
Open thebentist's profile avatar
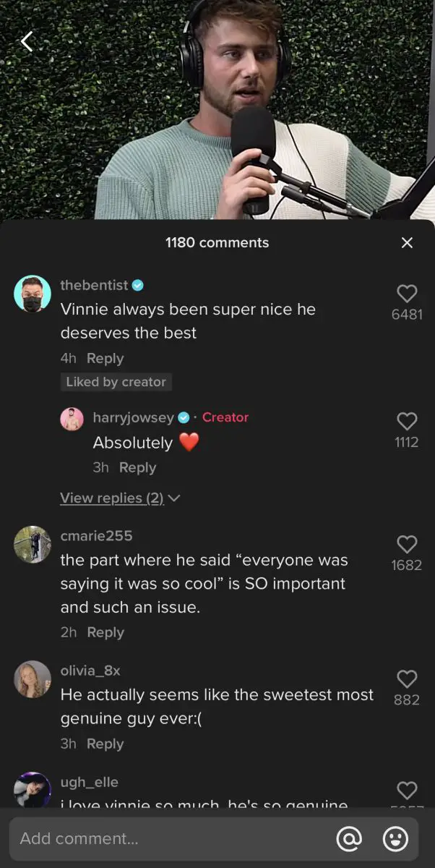click(x=33, y=294)
